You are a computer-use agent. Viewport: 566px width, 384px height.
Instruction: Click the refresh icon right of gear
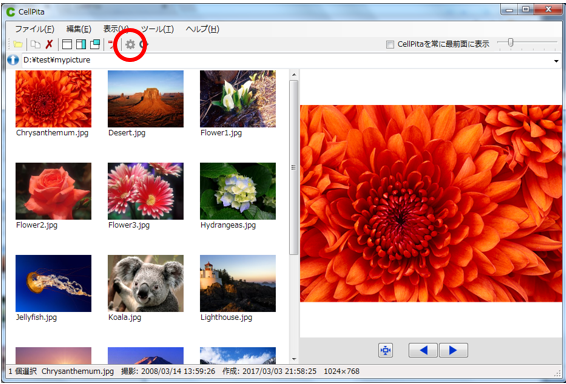coord(144,44)
